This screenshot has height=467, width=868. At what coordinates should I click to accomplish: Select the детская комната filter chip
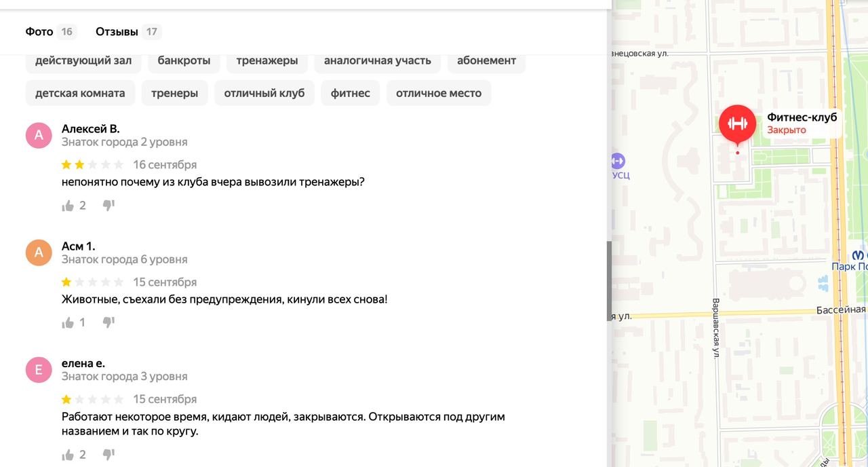click(80, 93)
